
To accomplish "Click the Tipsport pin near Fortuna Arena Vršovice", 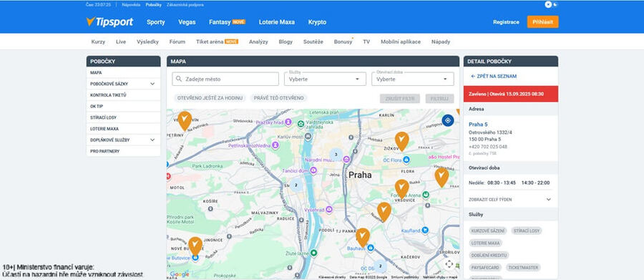I will [x=401, y=189].
